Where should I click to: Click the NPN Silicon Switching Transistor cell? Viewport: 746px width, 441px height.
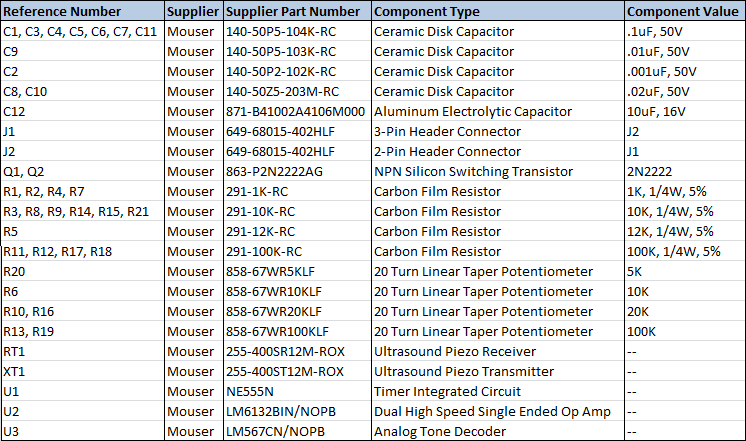(498, 171)
